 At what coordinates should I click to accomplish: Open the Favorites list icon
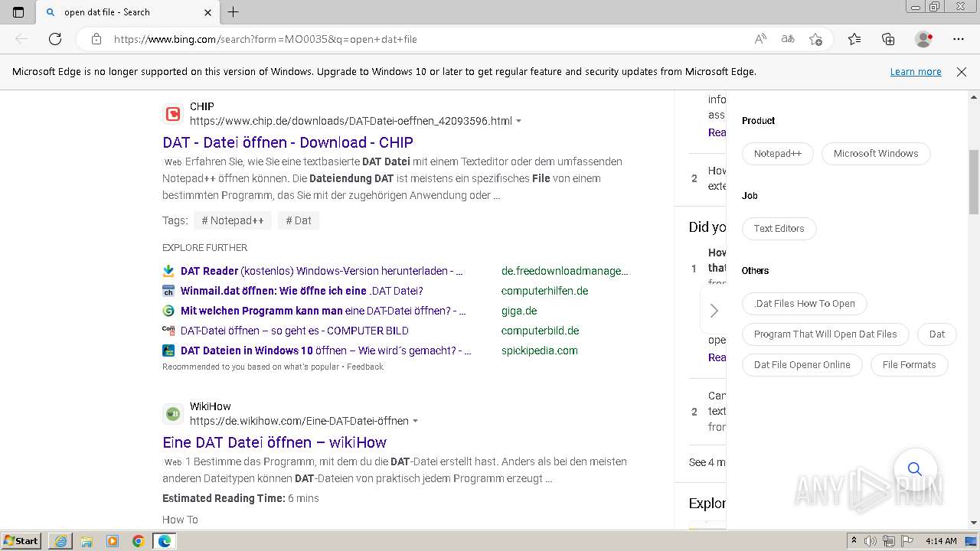854,39
